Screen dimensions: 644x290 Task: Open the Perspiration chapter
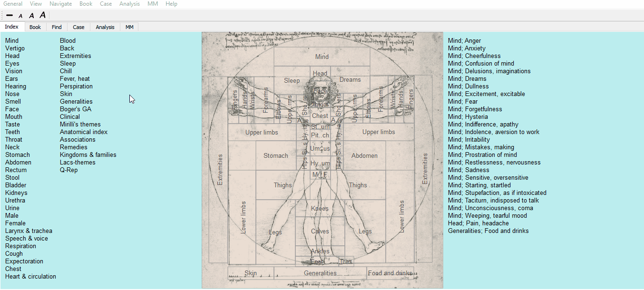[76, 87]
